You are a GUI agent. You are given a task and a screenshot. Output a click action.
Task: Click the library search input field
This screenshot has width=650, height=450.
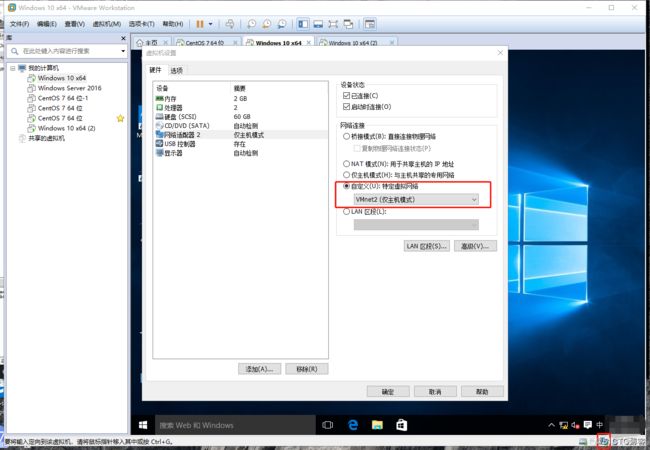point(68,51)
